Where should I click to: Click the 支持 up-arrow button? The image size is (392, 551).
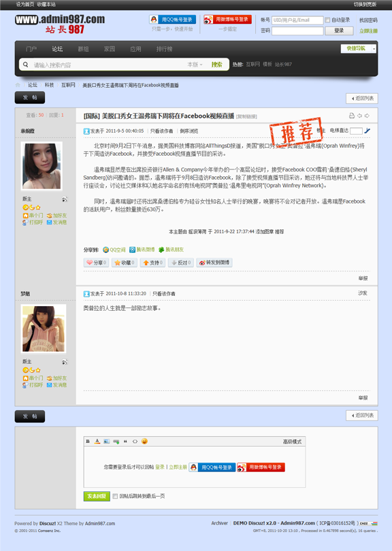pos(152,263)
